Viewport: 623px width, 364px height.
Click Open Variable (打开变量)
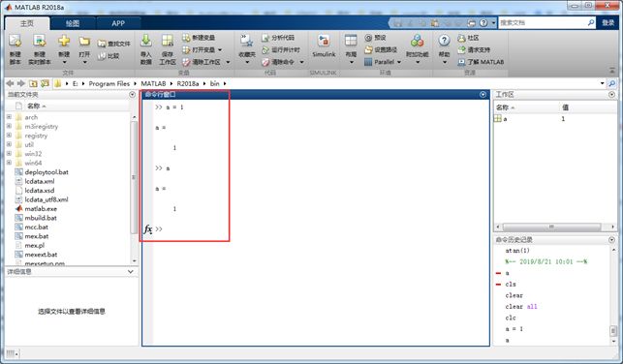(x=199, y=49)
